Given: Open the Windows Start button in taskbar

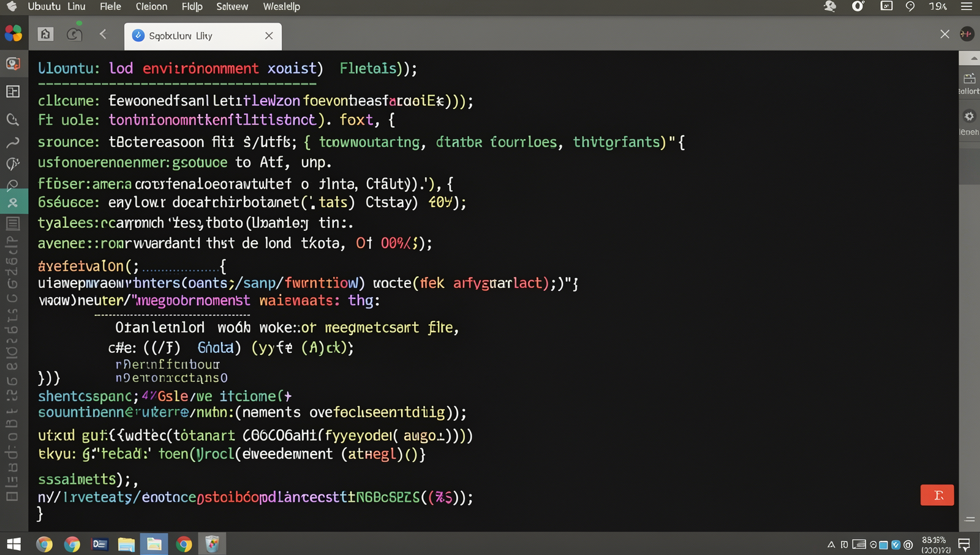Looking at the screenshot, I should point(13,544).
